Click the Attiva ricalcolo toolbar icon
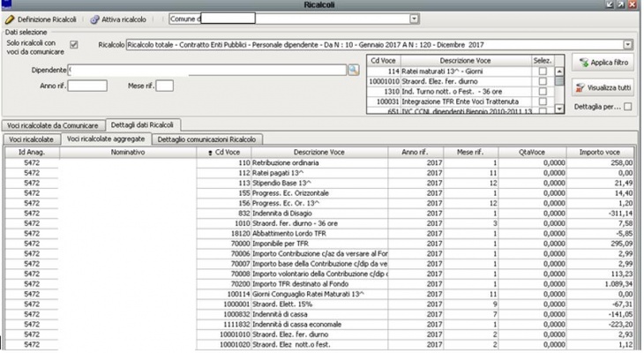Viewport: 644px width, 353px height. pyautogui.click(x=94, y=19)
